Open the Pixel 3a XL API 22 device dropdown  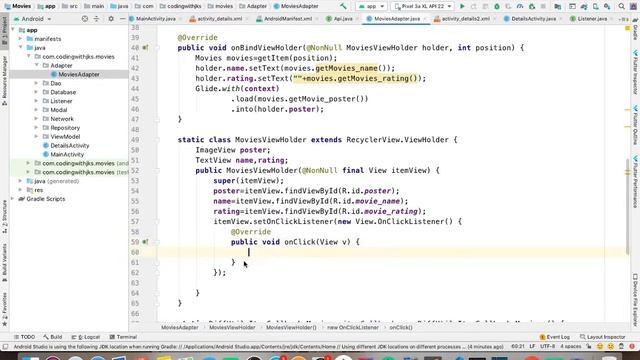422,7
